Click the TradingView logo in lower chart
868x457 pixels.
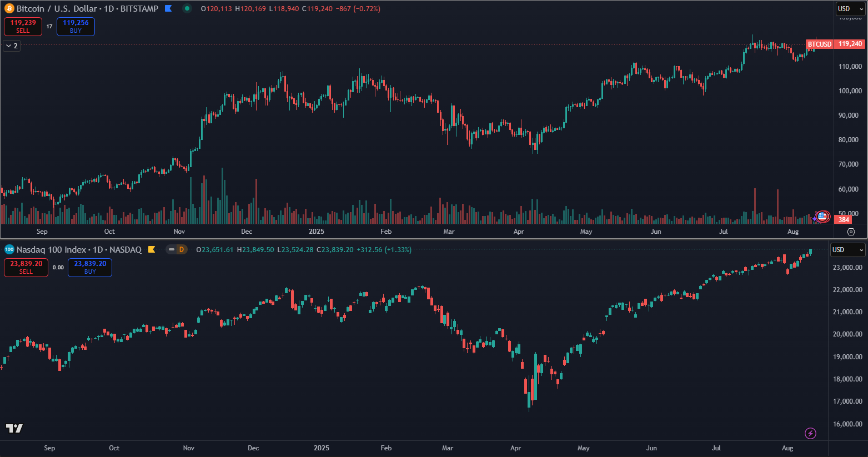(x=14, y=428)
